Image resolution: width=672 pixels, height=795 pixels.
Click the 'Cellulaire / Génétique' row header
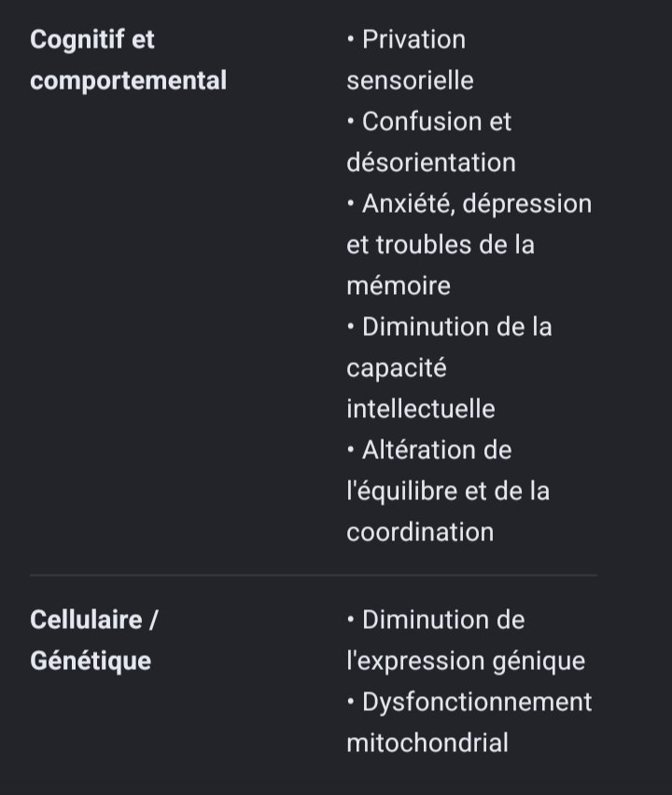pyautogui.click(x=94, y=640)
